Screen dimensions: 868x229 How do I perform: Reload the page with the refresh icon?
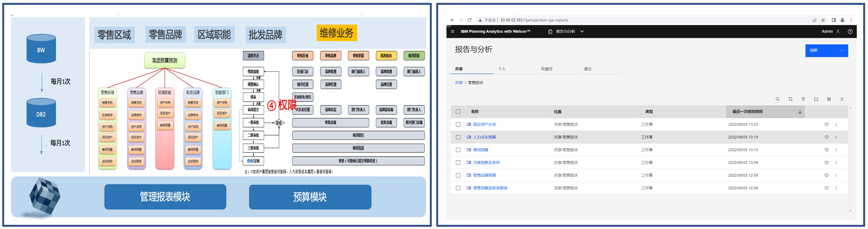470,20
